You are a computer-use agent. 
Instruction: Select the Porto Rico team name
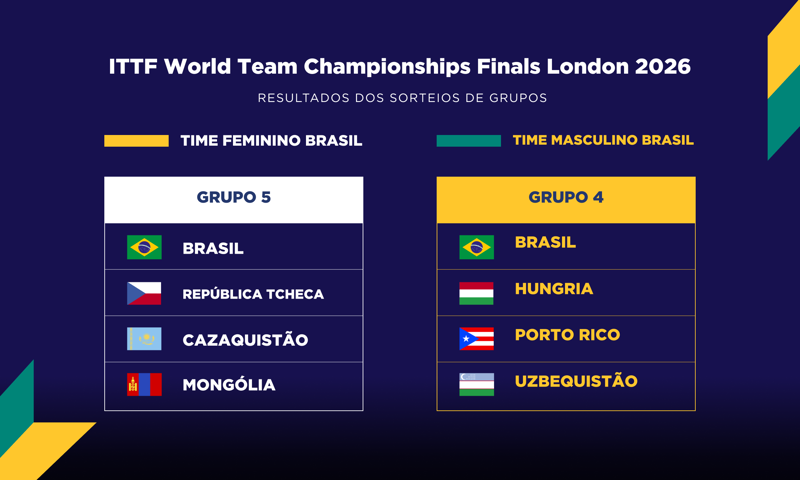click(567, 335)
